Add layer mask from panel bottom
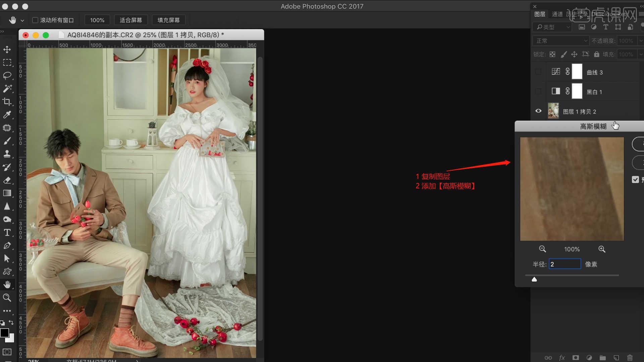This screenshot has width=644, height=362. tap(576, 358)
